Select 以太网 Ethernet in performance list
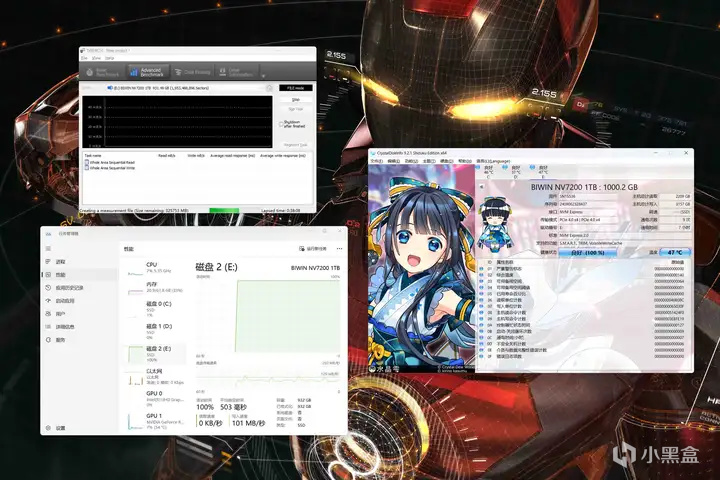 click(154, 376)
